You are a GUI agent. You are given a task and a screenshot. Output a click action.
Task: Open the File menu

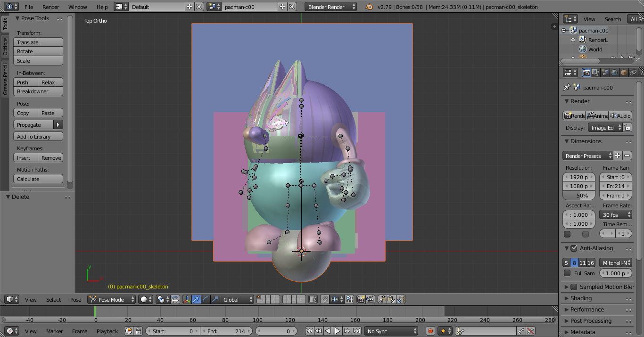(x=29, y=7)
